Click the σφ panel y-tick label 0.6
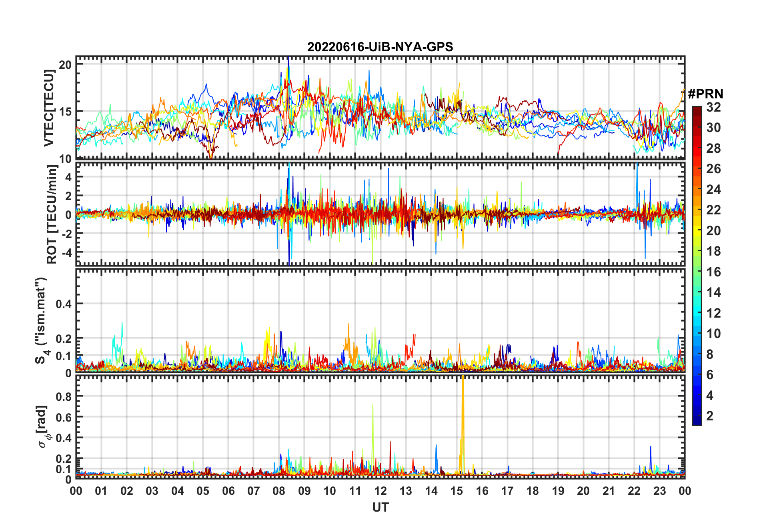 (64, 417)
